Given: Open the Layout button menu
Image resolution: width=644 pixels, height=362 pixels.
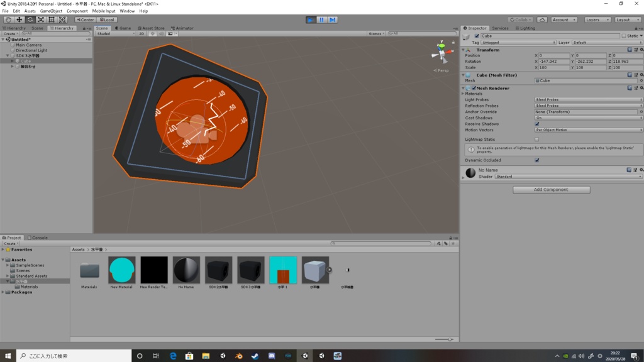Looking at the screenshot, I should 627,19.
